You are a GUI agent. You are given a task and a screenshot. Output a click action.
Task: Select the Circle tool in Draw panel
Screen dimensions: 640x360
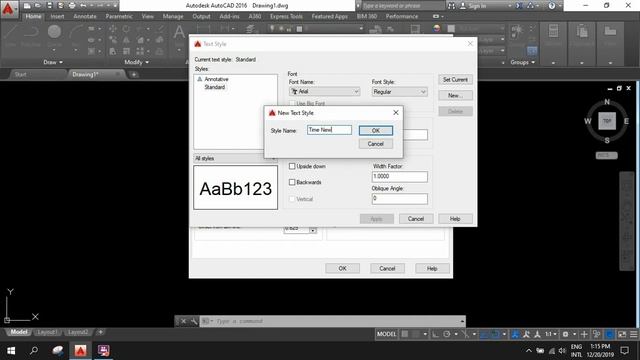54,32
